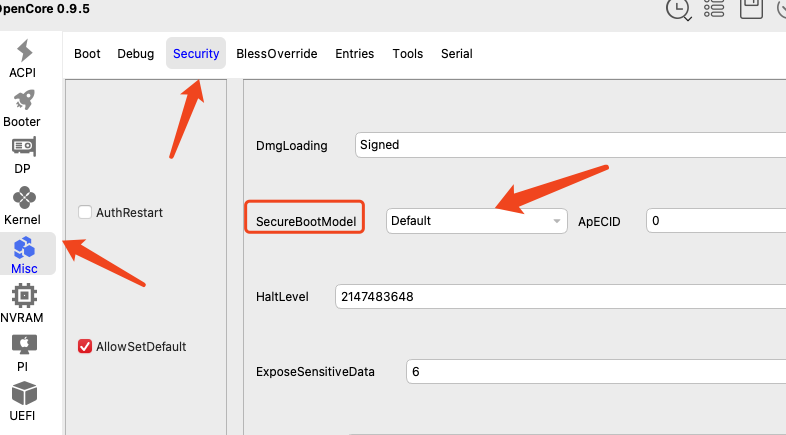
Task: Click the save toolbar icon
Action: (750, 9)
